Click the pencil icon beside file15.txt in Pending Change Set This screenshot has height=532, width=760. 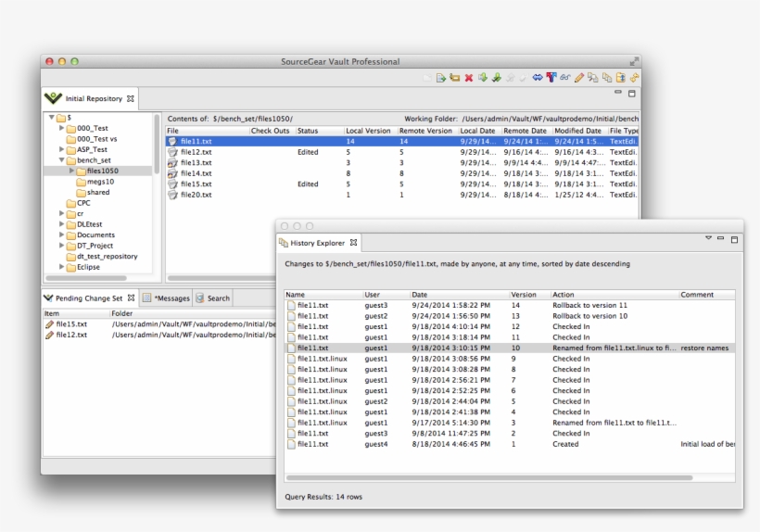[49, 324]
